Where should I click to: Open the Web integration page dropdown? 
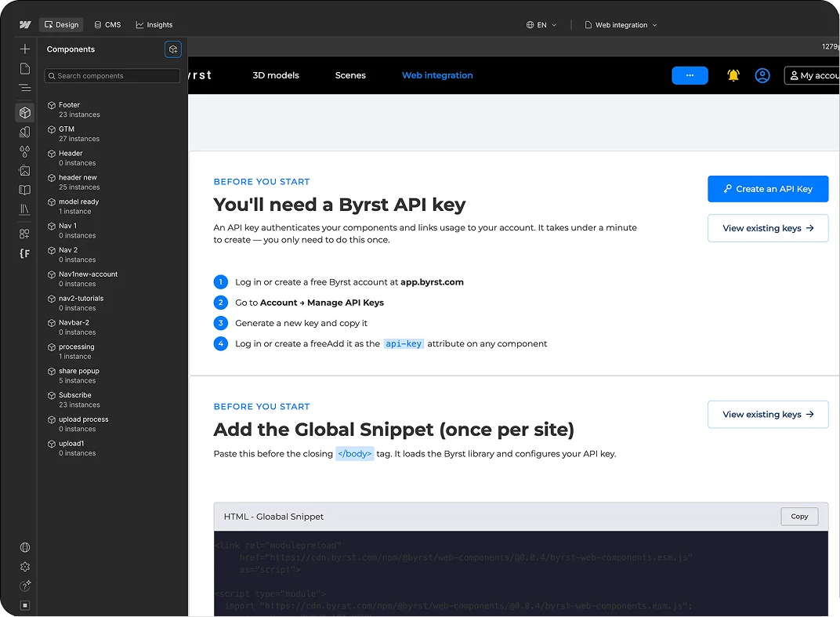tap(621, 24)
